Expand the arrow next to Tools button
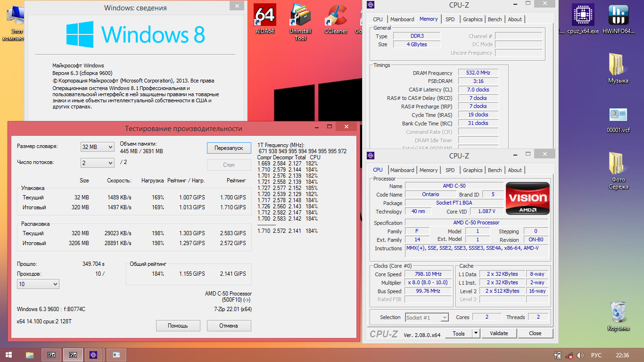The image size is (644, 362). point(476,333)
